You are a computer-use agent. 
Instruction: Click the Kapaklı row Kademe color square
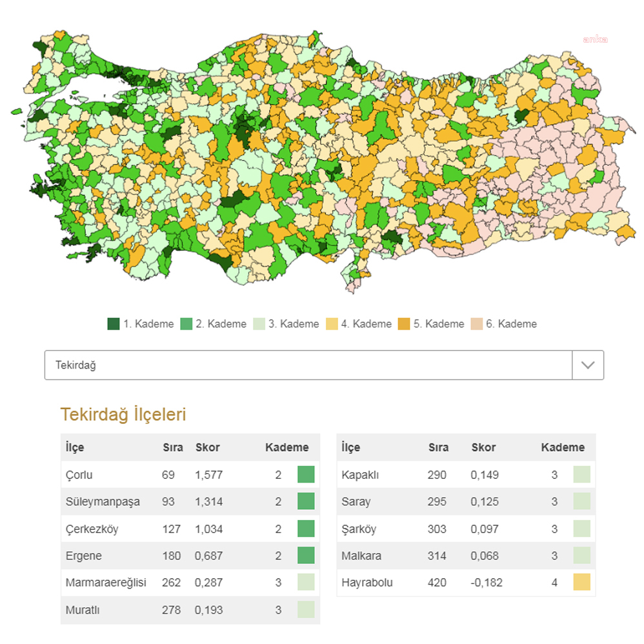[582, 474]
